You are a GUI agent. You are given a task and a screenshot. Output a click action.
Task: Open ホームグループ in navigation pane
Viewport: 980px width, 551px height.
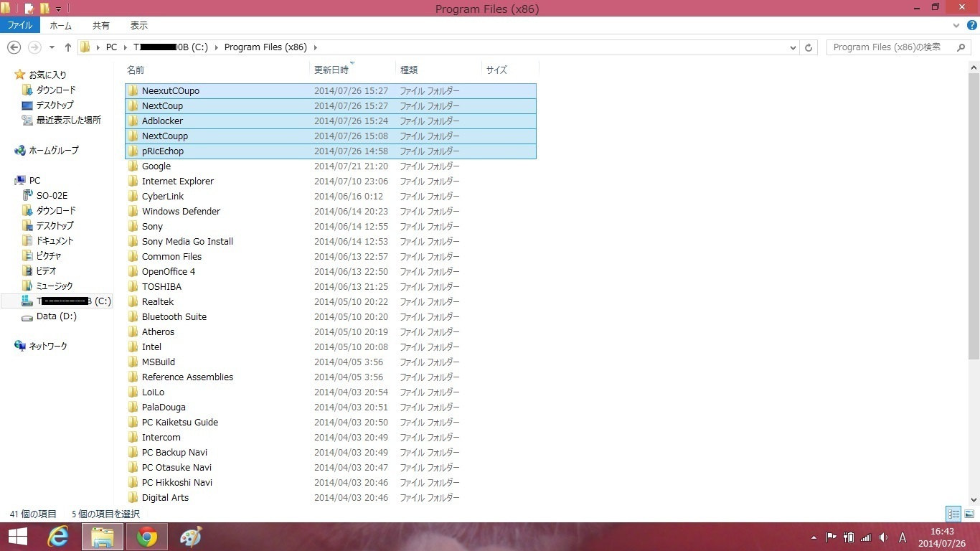[x=54, y=151]
